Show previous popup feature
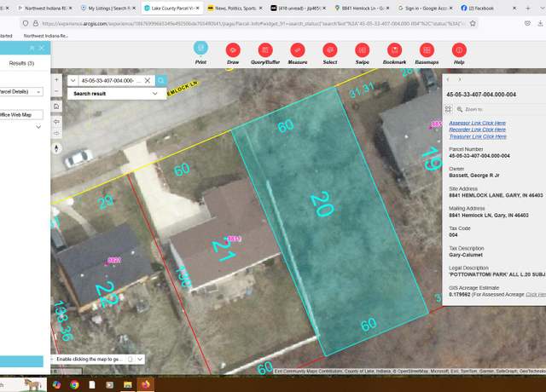Screen dimensions: 546x392 [448, 79]
